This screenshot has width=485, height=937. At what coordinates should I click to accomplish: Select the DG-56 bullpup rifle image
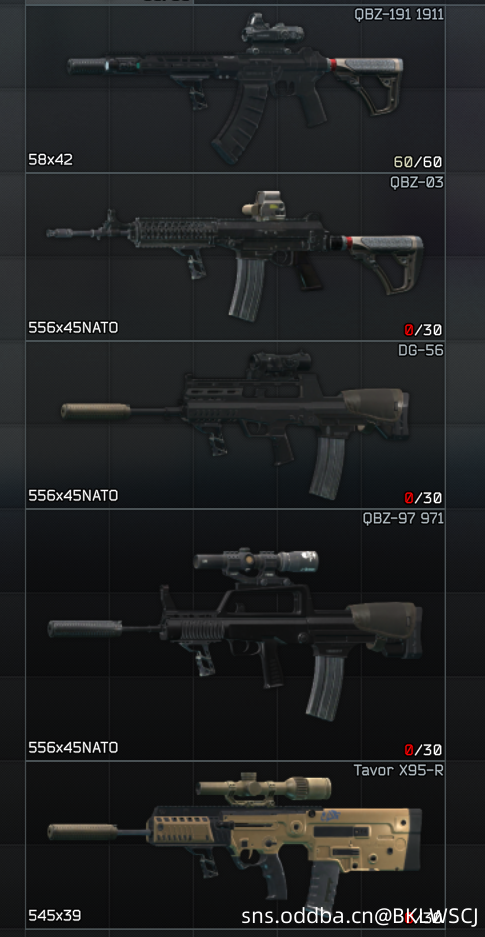pyautogui.click(x=235, y=425)
